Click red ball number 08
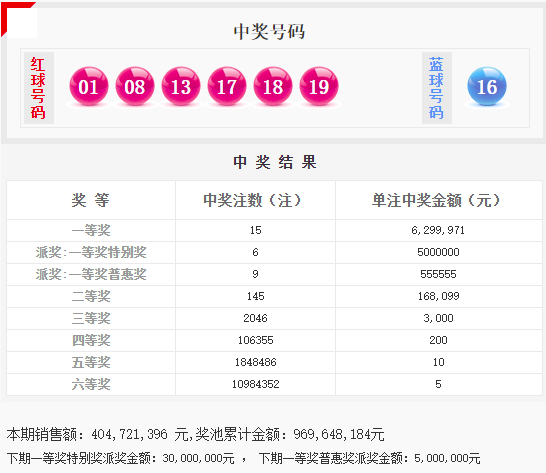This screenshot has height=473, width=546. coord(135,86)
